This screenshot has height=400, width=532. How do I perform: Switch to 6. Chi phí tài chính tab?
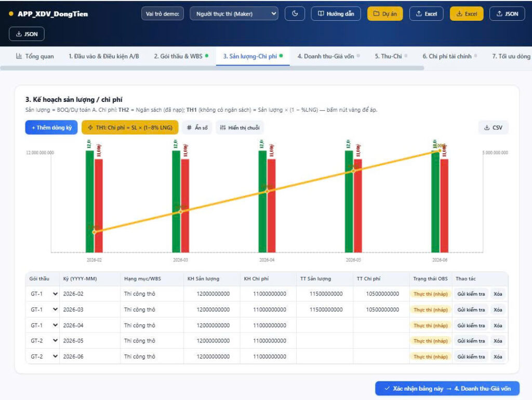(449, 56)
